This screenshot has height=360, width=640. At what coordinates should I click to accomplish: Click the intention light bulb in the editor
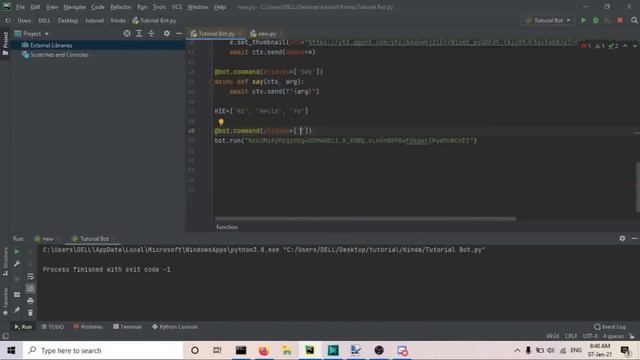221,122
